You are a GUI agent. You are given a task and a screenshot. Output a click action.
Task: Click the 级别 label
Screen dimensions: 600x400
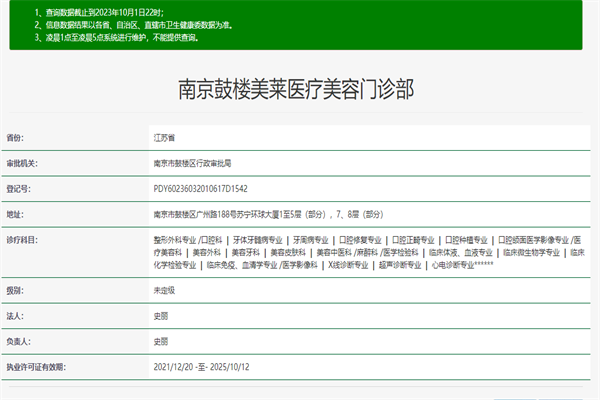coord(15,291)
